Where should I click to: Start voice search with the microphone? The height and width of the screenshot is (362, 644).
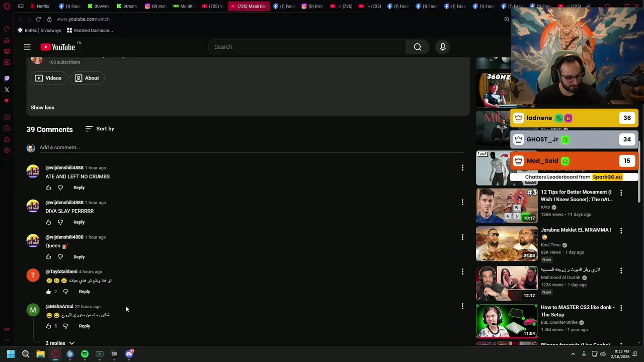[443, 47]
